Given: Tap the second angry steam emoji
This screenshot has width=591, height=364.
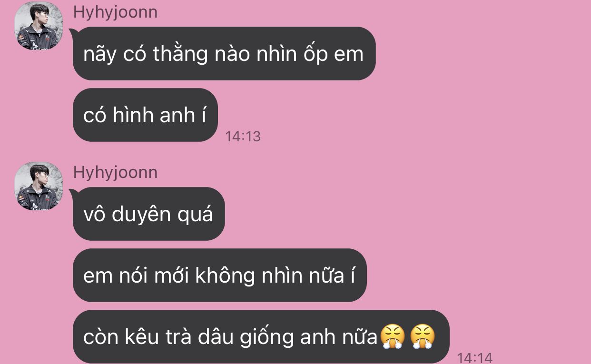Looking at the screenshot, I should (423, 337).
